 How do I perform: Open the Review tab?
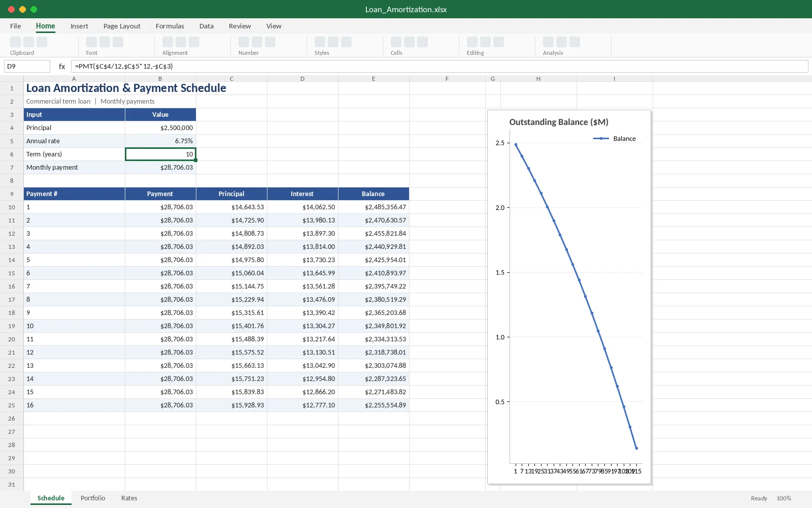[240, 26]
